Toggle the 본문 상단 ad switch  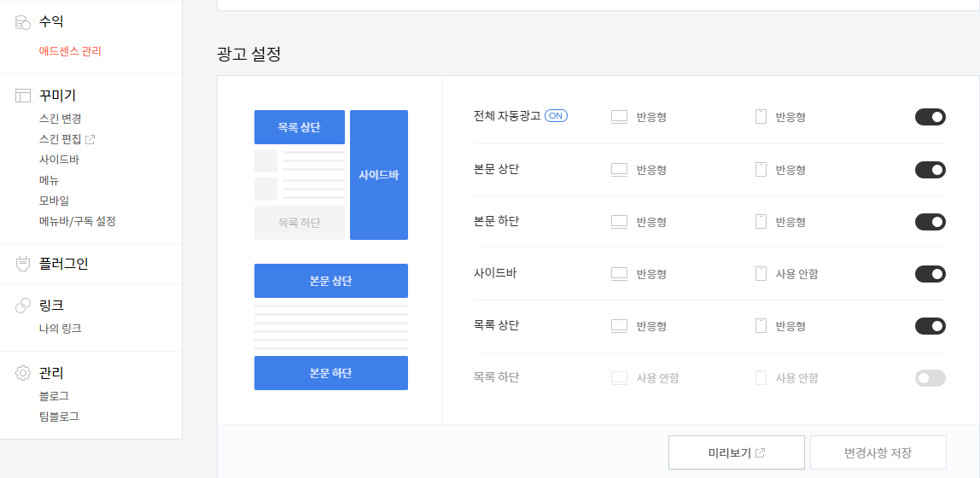click(930, 169)
